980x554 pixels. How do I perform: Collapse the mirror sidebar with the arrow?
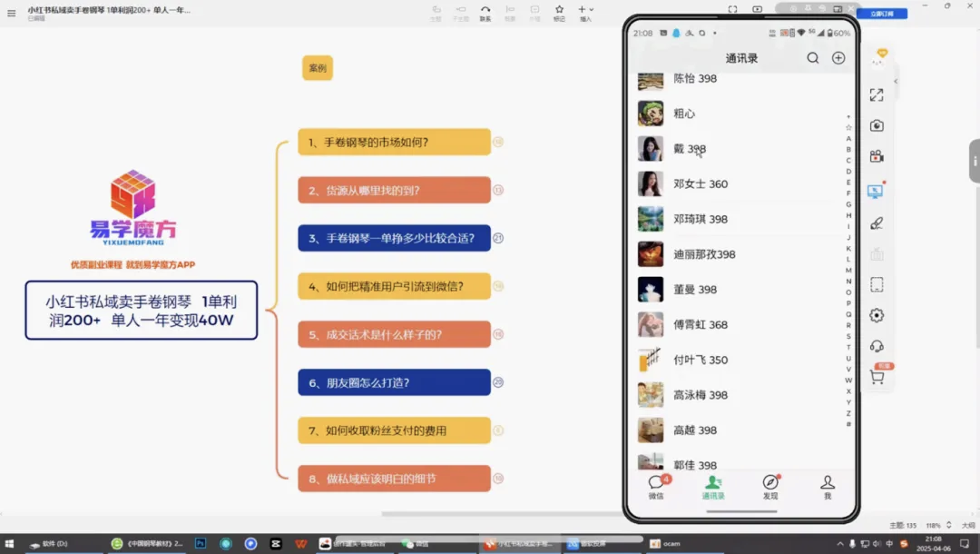[896, 82]
